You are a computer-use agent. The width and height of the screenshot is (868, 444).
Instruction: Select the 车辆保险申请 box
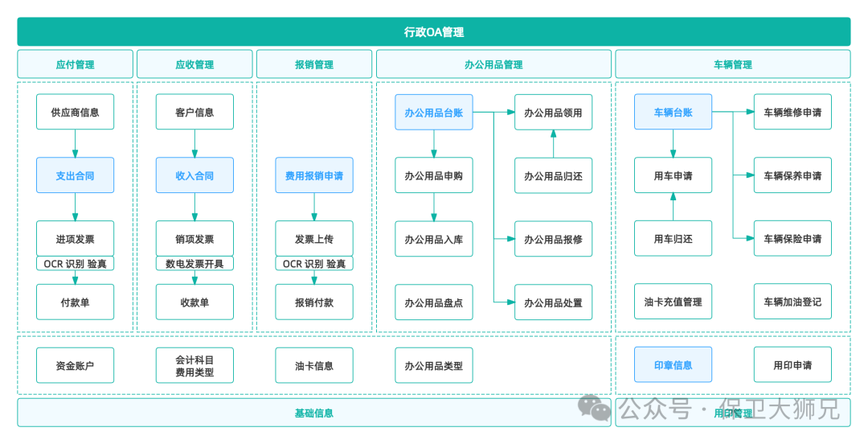coord(792,239)
